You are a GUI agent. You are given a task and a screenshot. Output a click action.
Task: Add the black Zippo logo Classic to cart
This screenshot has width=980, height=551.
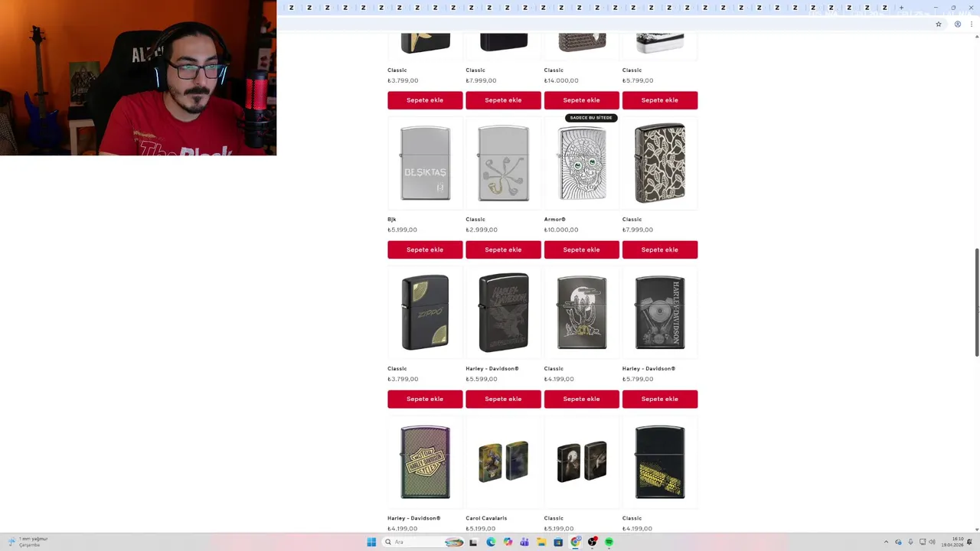point(425,399)
